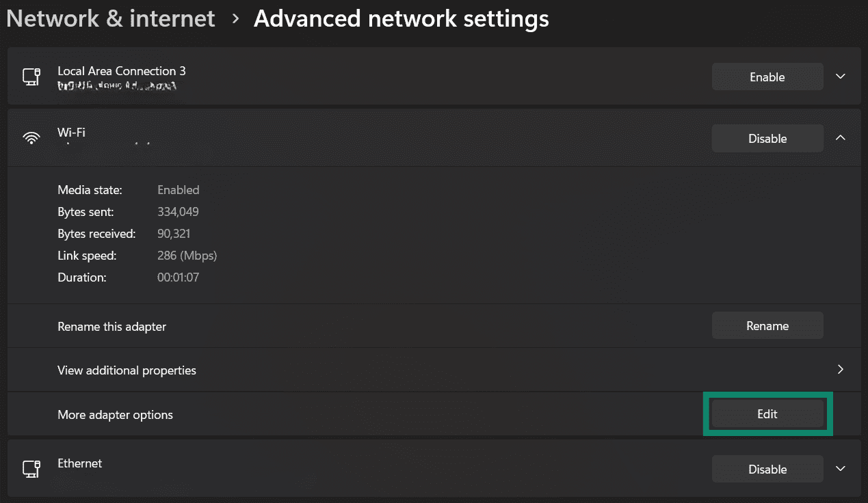868x503 pixels.
Task: Collapse the expanded Wi-Fi details section
Action: (840, 137)
